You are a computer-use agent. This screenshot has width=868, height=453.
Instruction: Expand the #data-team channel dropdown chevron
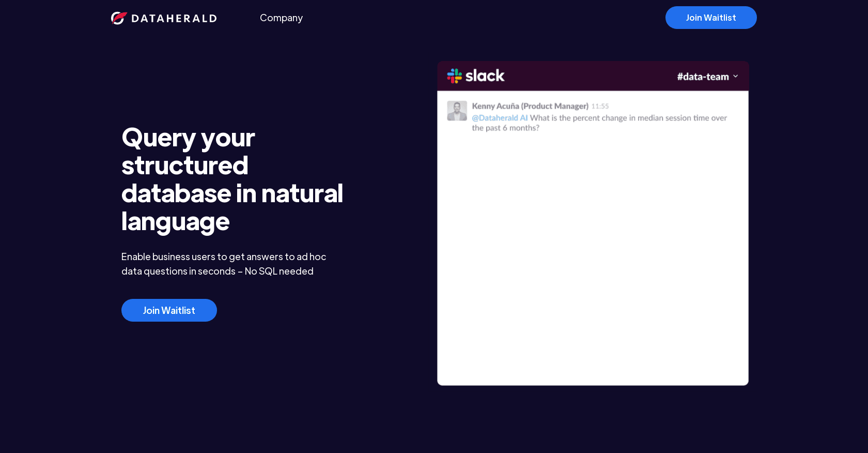pyautogui.click(x=735, y=77)
